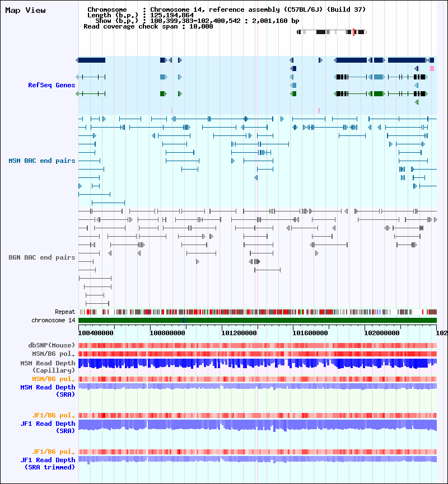This screenshot has height=484, width=448.
Task: Click the red marker on chromosome ideogram
Action: 353,32
